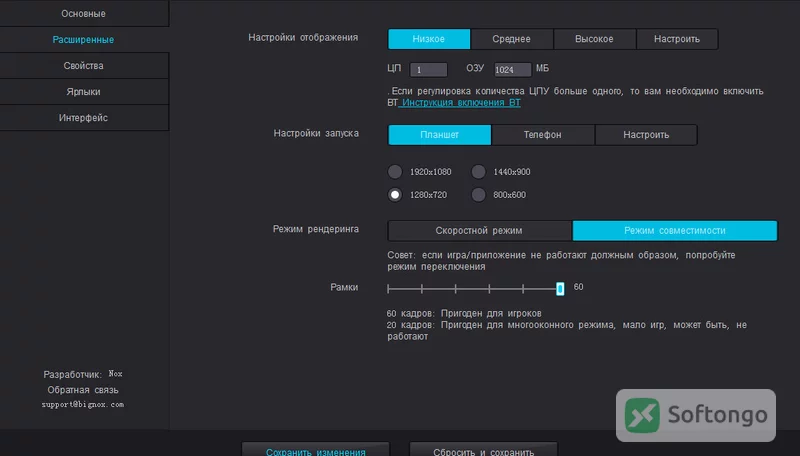Choose Низкое display setting

point(429,39)
